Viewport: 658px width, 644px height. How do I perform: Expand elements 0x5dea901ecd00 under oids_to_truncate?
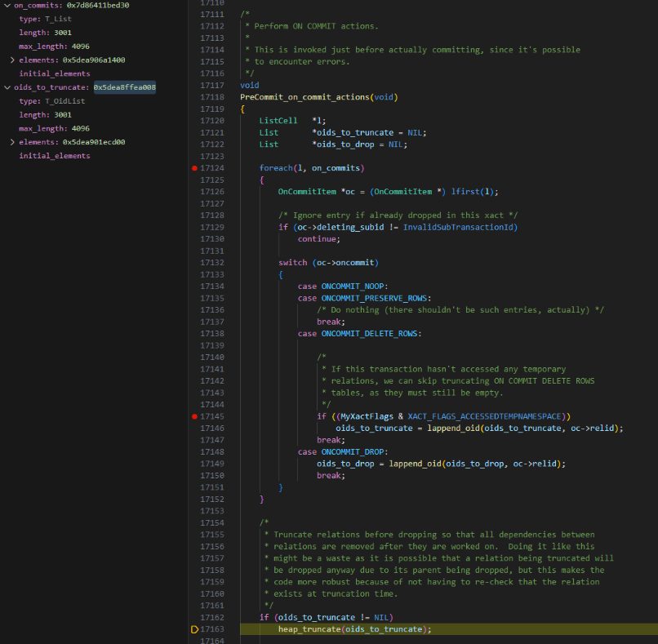(x=12, y=142)
